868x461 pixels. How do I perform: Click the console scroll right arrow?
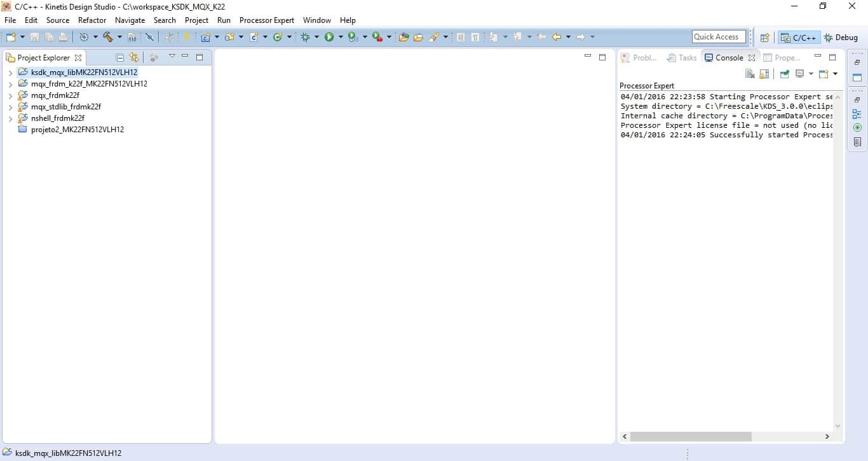point(827,436)
